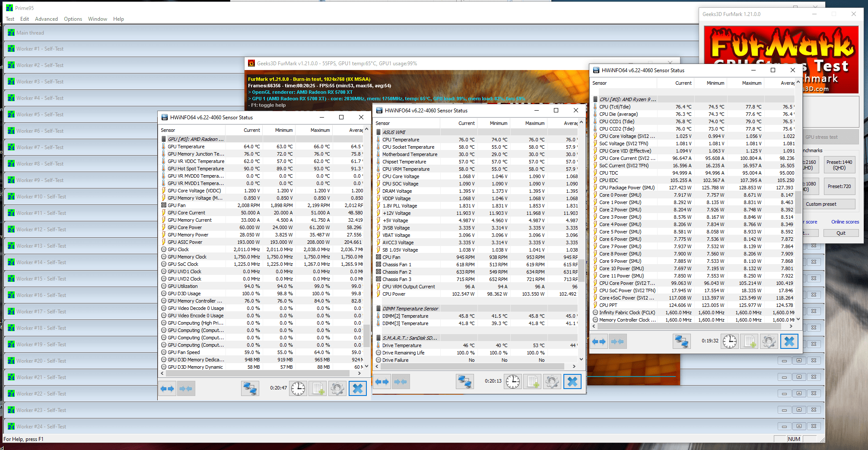The image size is (868, 450).
Task: Click scroll-down arrow in Ryzen CPU window
Action: 798,319
